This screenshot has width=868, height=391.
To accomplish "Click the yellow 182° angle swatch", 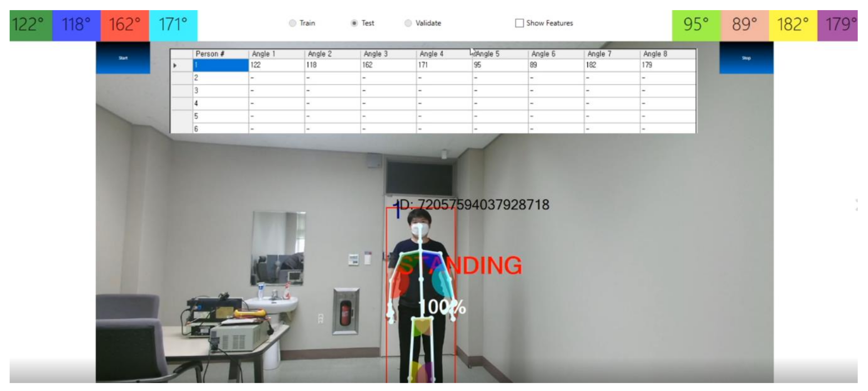I will tap(793, 25).
